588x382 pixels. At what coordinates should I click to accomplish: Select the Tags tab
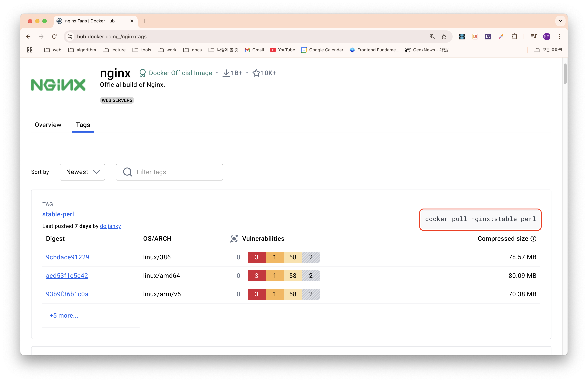(83, 125)
